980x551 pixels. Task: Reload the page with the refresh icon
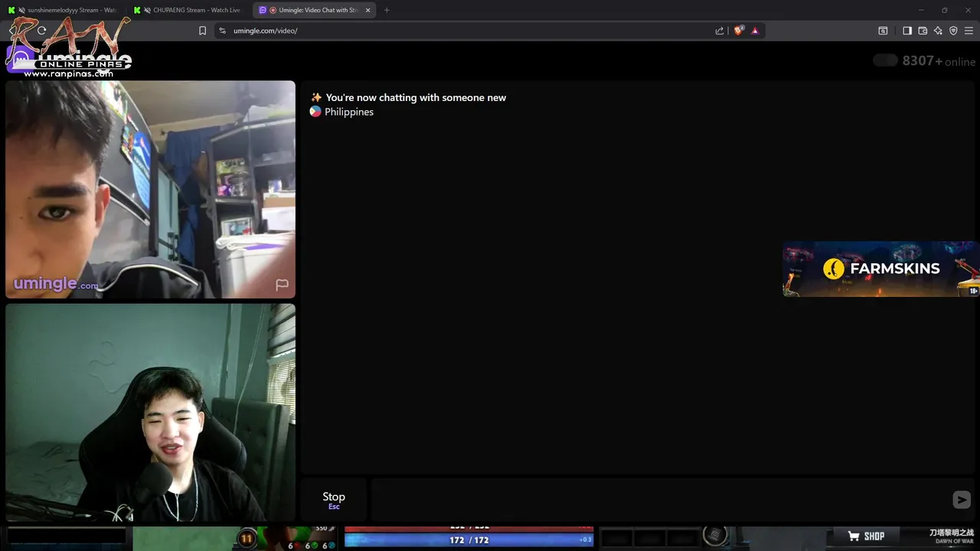coord(41,31)
